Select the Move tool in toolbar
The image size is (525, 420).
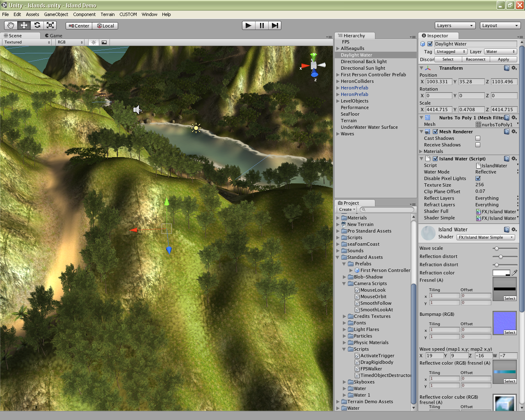tap(24, 25)
